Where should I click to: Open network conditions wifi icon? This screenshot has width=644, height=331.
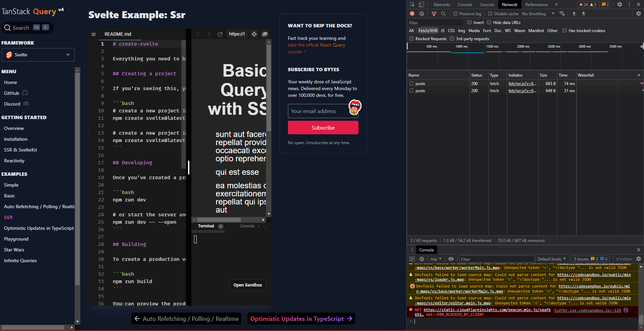(x=562, y=13)
